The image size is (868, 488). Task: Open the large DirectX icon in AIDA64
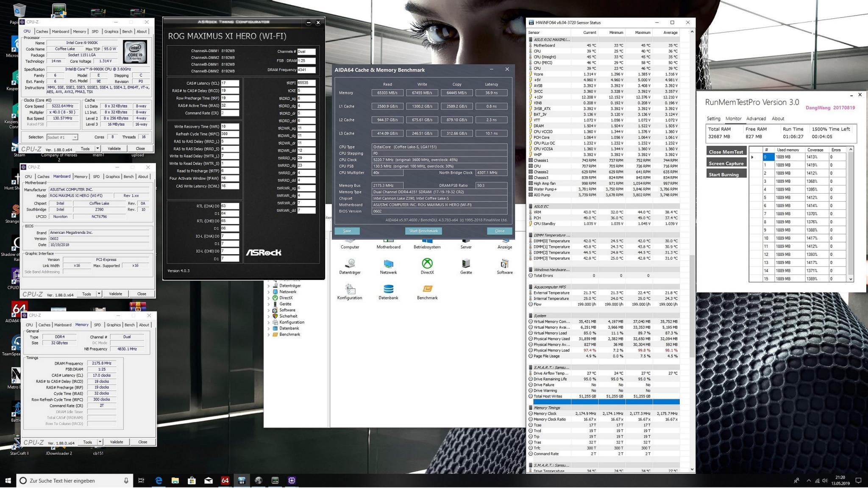coord(427,263)
